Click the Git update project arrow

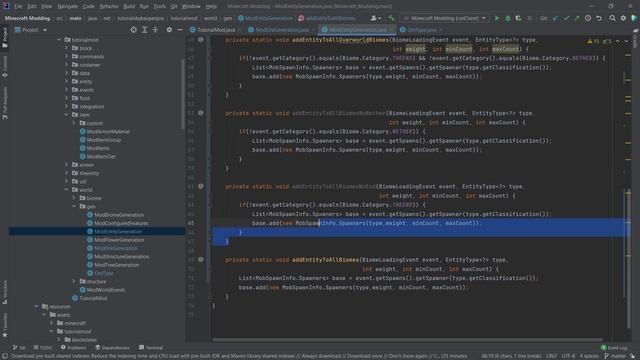pos(556,18)
